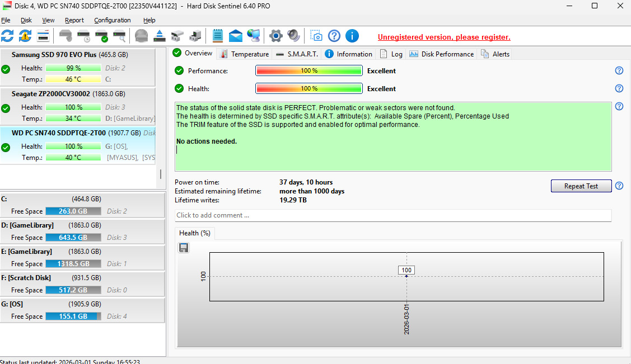Image resolution: width=631 pixels, height=364 pixels.
Task: Click the Click to add comment field
Action: pos(393,215)
